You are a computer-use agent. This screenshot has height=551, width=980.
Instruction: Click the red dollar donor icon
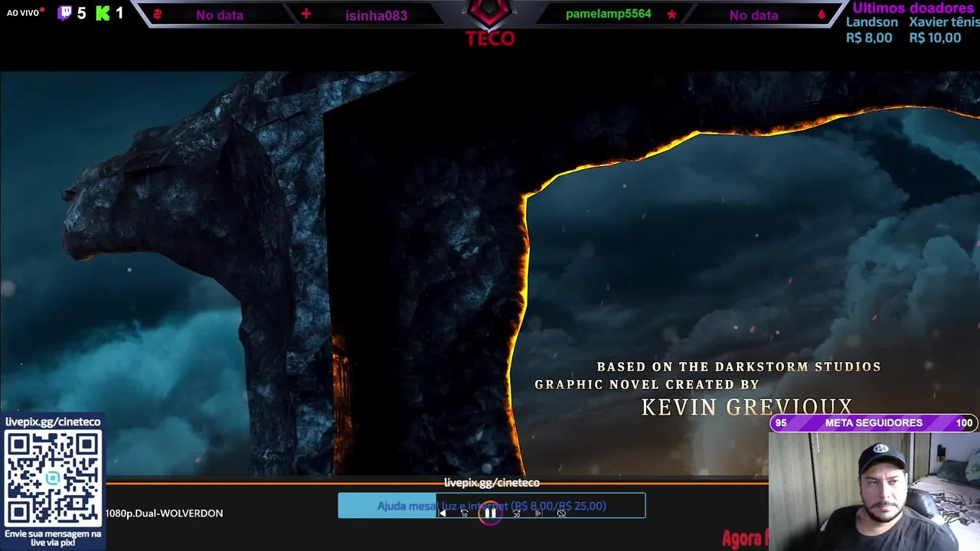158,15
